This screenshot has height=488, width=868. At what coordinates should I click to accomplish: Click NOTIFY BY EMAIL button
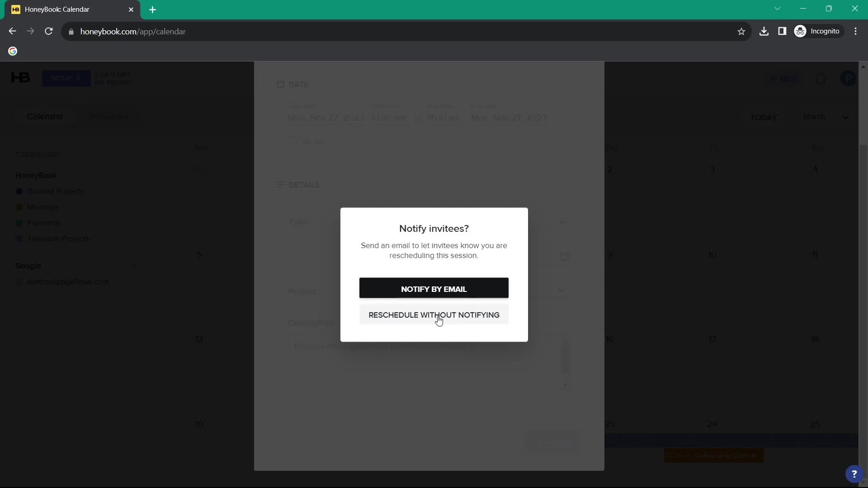(434, 288)
